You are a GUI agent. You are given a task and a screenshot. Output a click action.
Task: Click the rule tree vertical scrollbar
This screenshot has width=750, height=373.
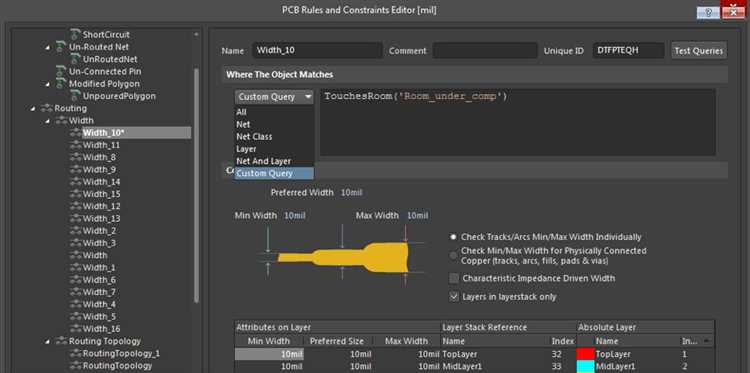(196, 186)
